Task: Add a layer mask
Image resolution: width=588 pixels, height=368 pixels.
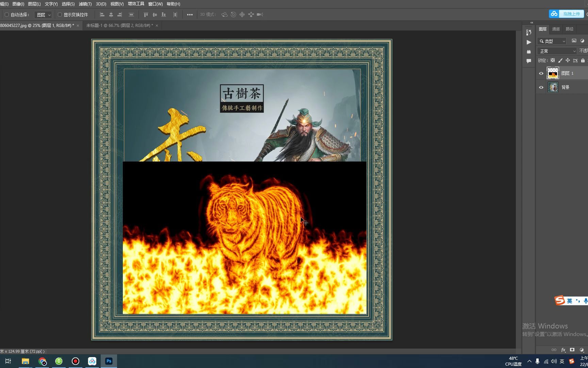Action: coord(572,350)
